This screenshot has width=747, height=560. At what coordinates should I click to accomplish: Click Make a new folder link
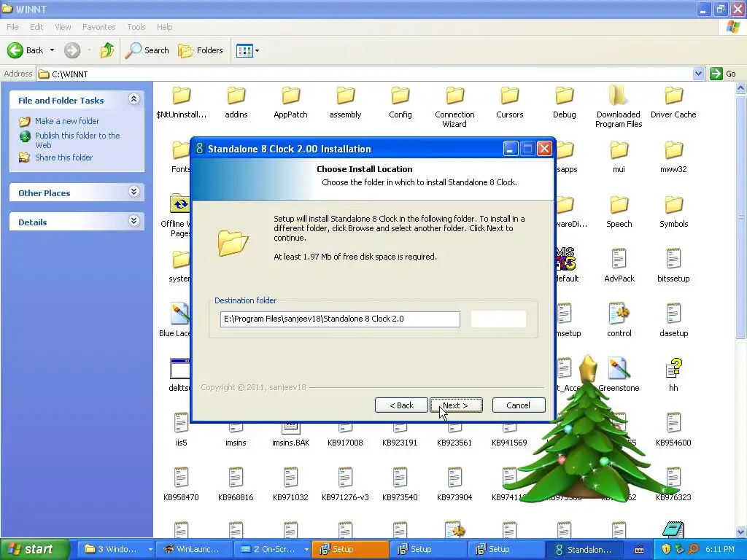66,121
